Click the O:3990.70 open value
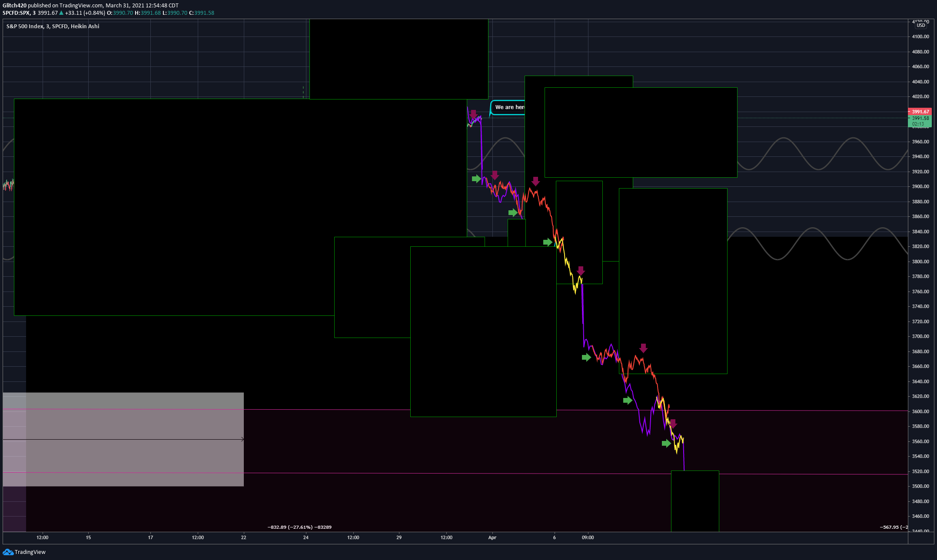 (120, 13)
